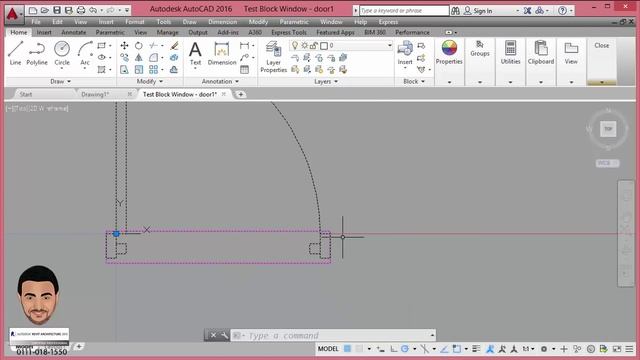Open Quick Access toolbar customize dropdown
The height and width of the screenshot is (360, 640).
tap(127, 10)
